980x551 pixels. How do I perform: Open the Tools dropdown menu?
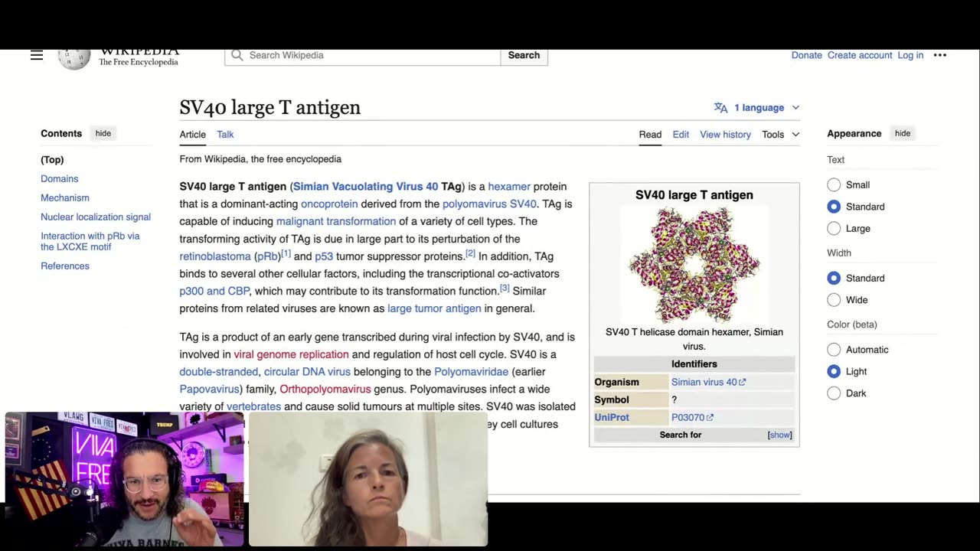[x=780, y=134]
